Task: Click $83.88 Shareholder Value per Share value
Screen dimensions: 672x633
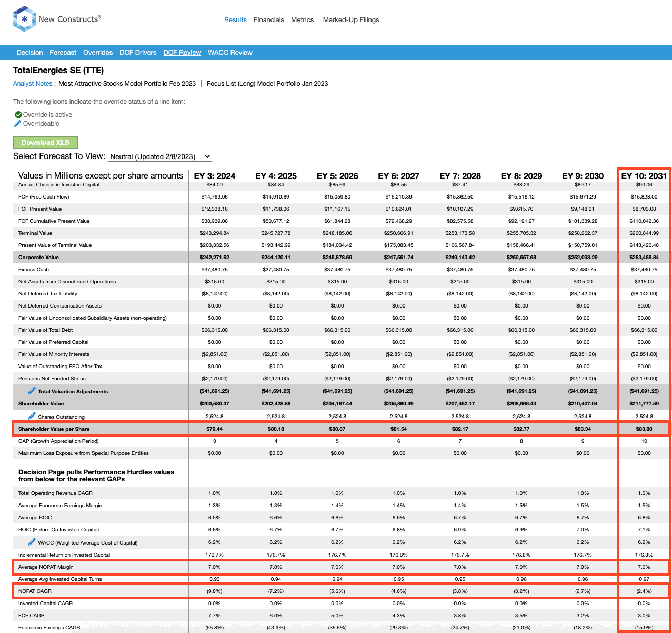Action: click(x=644, y=429)
